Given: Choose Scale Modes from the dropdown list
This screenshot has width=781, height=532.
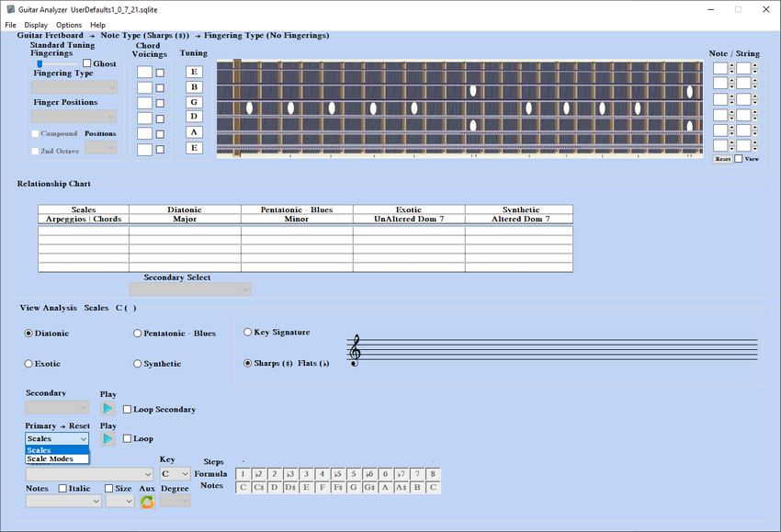Looking at the screenshot, I should point(51,458).
